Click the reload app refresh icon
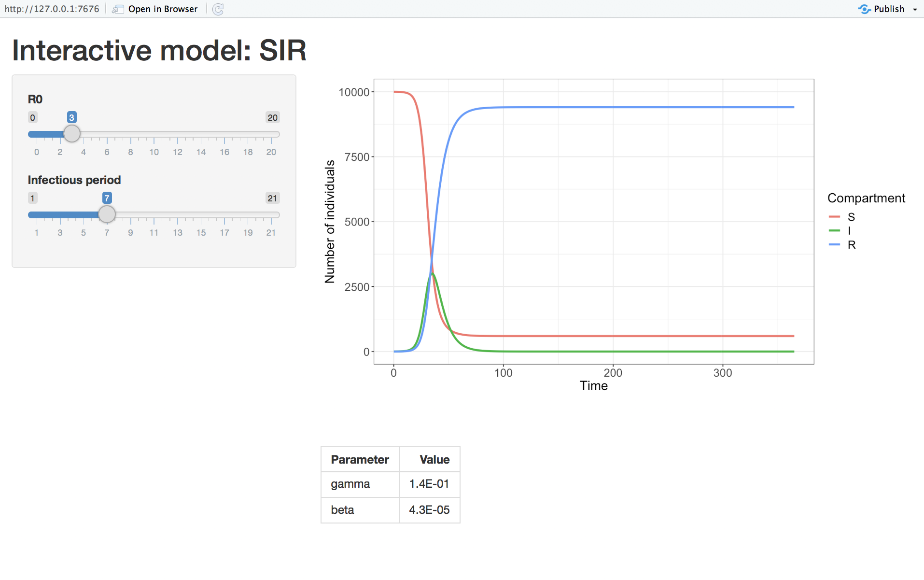 click(218, 9)
